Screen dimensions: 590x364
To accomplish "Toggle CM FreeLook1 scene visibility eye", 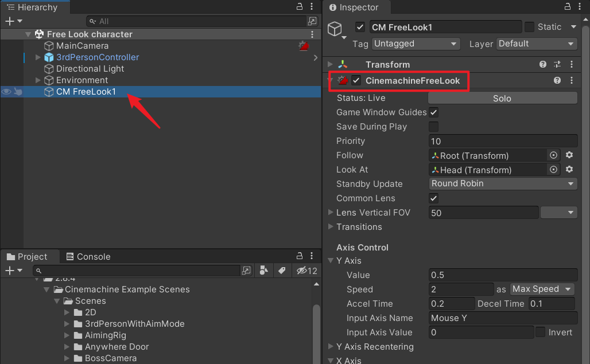I will (6, 92).
